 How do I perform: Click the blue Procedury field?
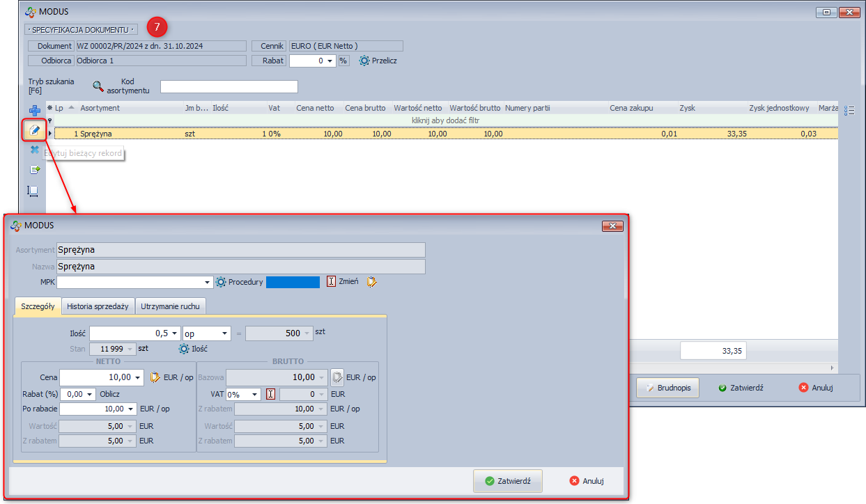click(x=293, y=282)
